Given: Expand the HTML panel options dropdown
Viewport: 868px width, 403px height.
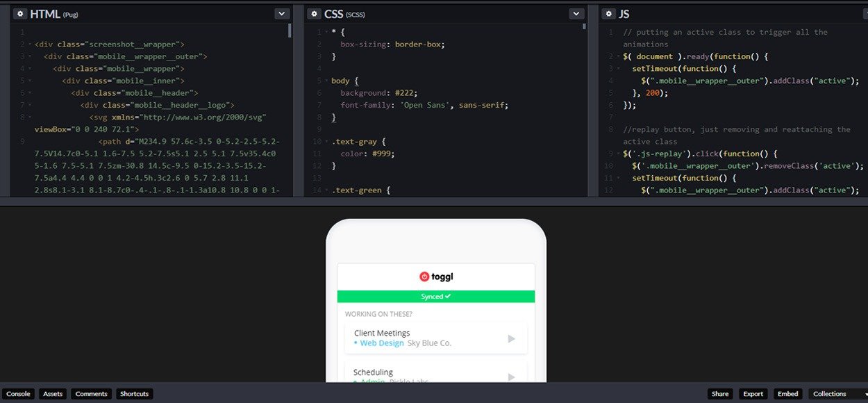Looking at the screenshot, I should [x=281, y=14].
